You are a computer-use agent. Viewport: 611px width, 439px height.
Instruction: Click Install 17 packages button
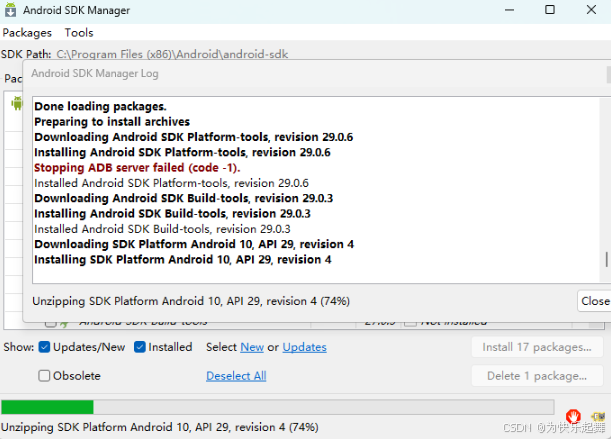pos(537,347)
